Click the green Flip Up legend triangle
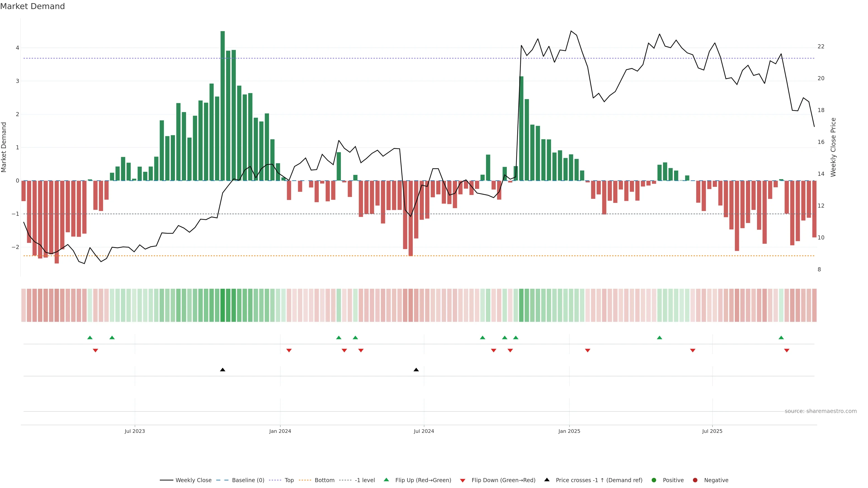This screenshot has width=868, height=488. [x=386, y=480]
